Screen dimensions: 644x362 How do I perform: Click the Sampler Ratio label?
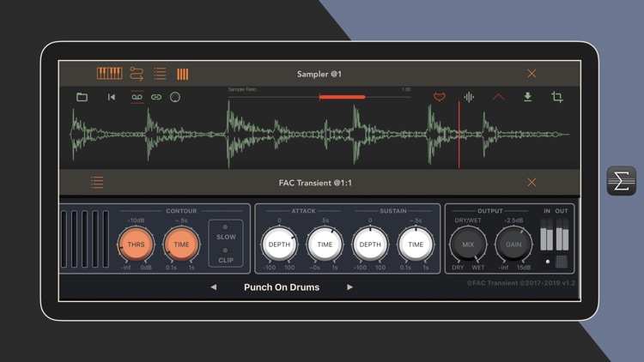coord(242,89)
